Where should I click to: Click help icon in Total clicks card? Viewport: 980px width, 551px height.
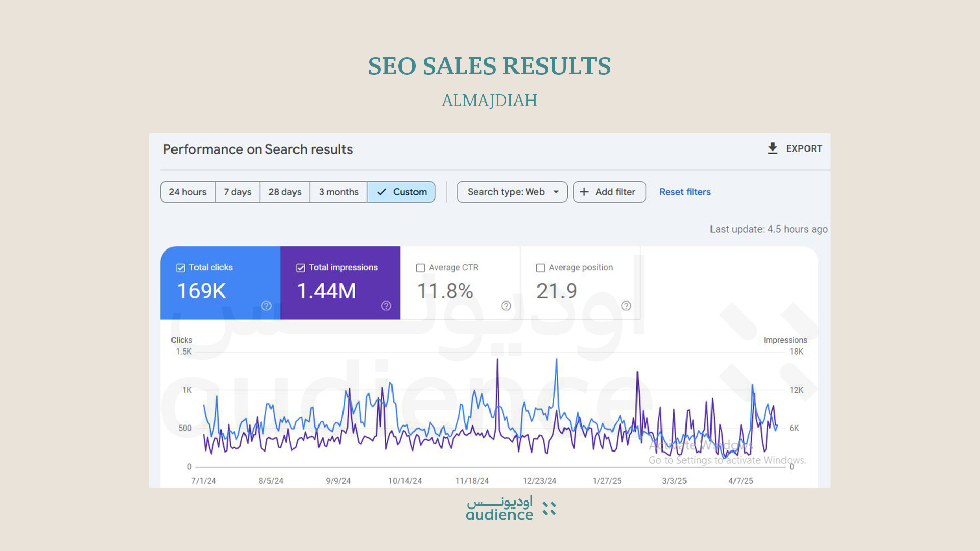[x=266, y=306]
